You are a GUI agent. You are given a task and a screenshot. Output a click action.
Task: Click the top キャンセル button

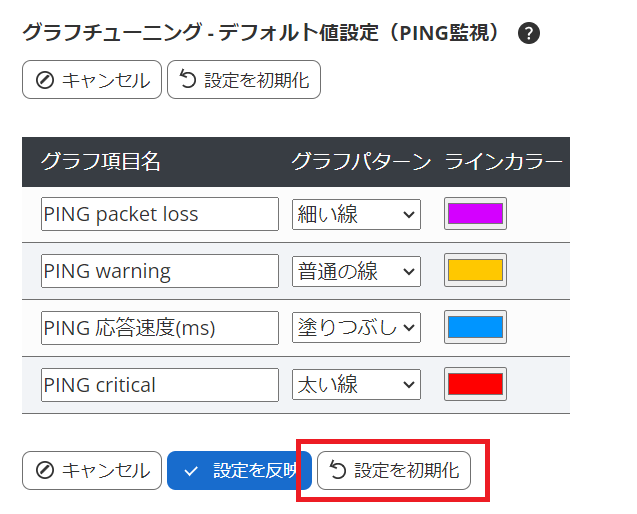[92, 80]
